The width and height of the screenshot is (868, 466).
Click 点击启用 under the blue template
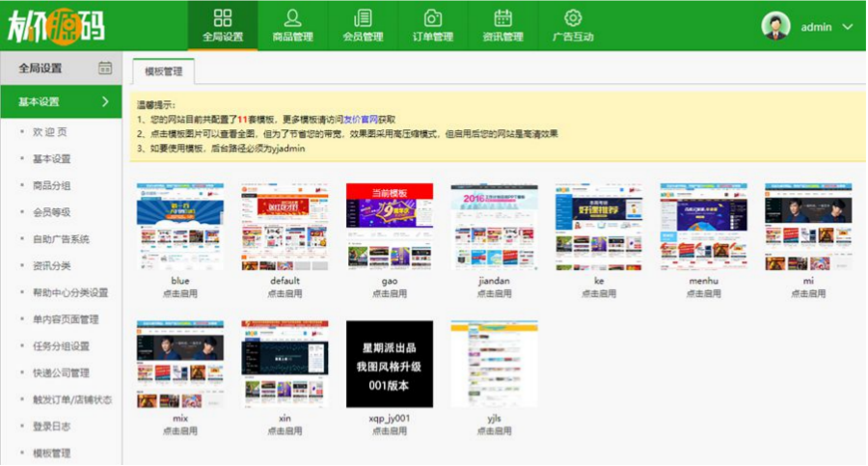point(179,293)
